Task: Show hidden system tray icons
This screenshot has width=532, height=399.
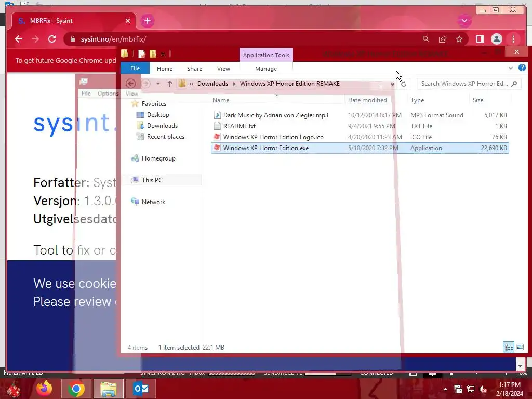Action: click(x=445, y=389)
